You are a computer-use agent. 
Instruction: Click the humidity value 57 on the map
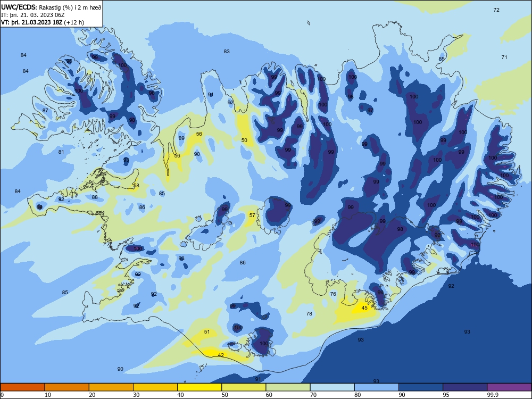[x=252, y=215]
